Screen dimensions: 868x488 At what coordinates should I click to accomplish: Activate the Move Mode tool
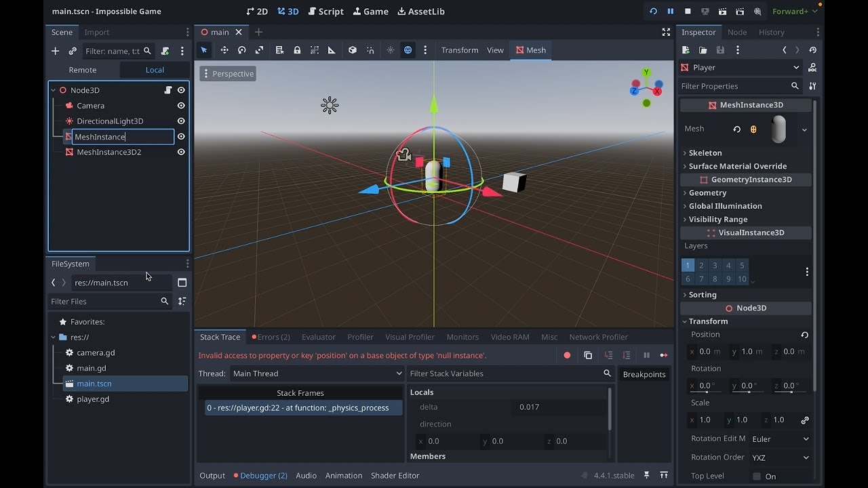coord(224,50)
